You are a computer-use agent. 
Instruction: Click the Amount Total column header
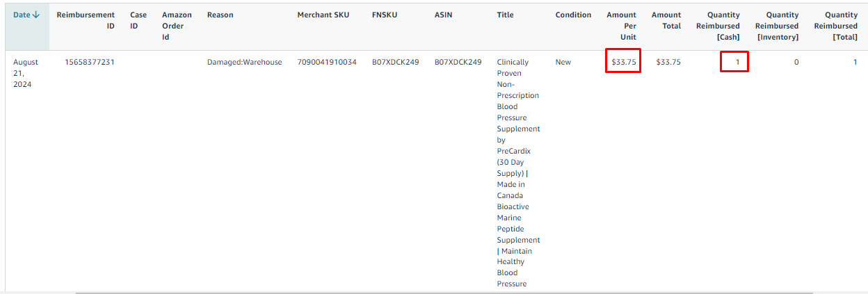click(666, 20)
